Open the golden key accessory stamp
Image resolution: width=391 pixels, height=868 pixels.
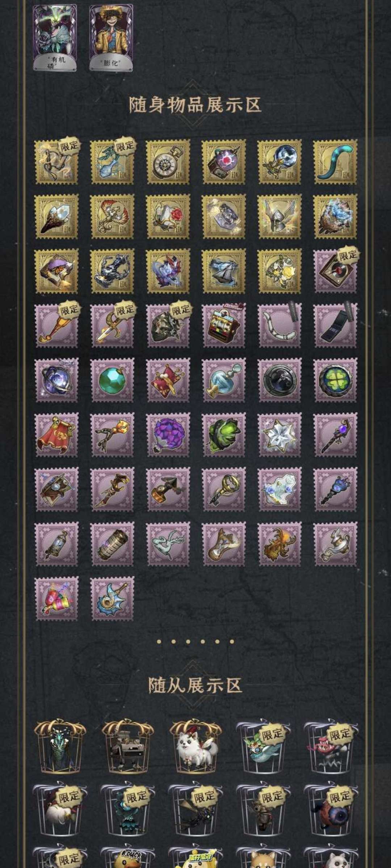pos(224,489)
